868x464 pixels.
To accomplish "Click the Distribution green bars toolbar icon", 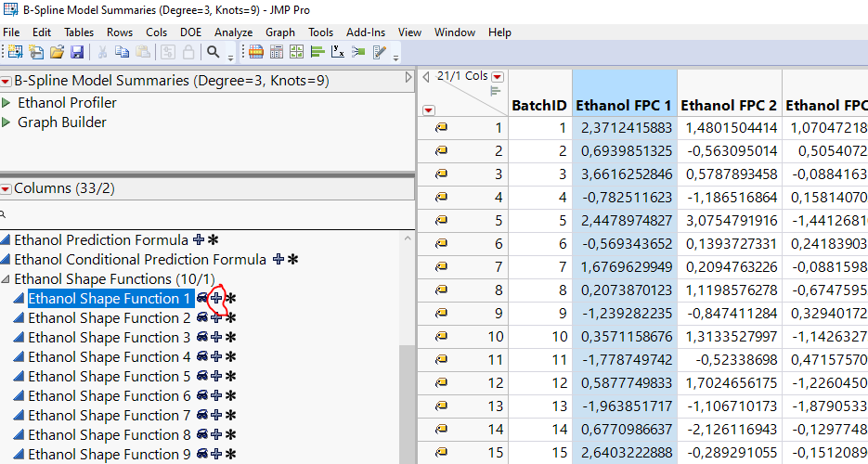I will coord(317,53).
